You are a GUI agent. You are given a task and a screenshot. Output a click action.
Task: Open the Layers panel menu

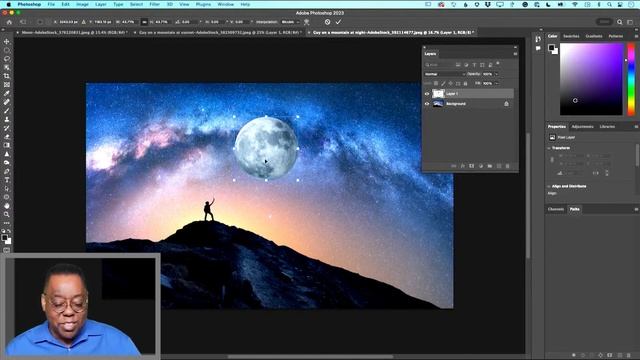(x=515, y=53)
